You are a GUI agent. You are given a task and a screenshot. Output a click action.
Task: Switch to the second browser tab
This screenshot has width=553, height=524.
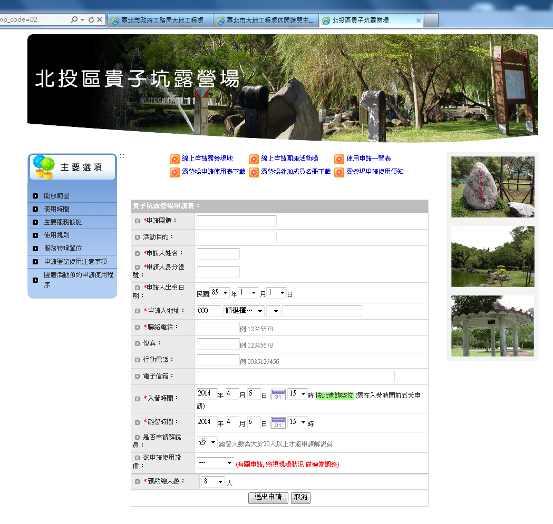coord(266,20)
